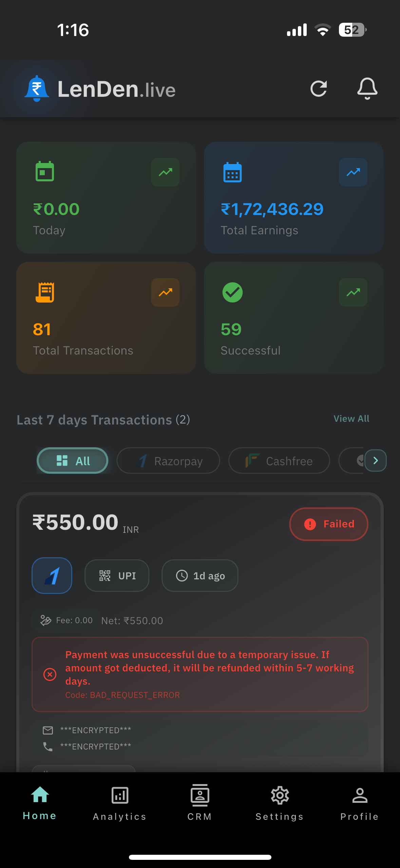Tap the UPI payment method chip
400x868 pixels.
point(117,576)
